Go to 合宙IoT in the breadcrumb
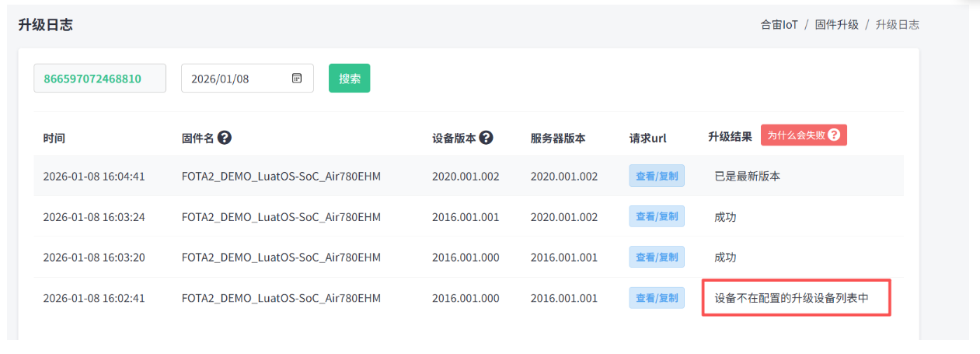The width and height of the screenshot is (980, 354). (x=779, y=25)
